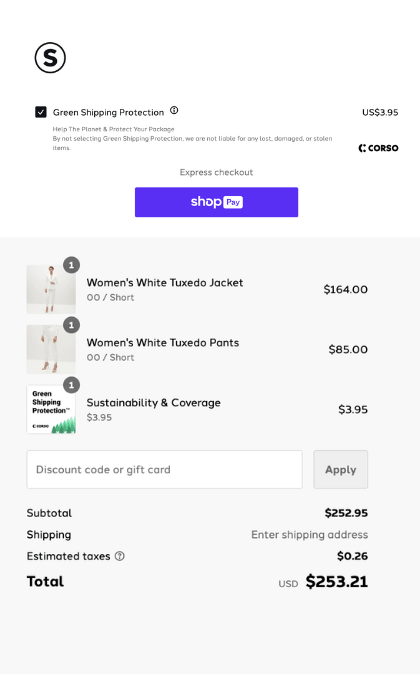Click quantity badge on tuxedo jacket
420x695 pixels.
point(71,265)
